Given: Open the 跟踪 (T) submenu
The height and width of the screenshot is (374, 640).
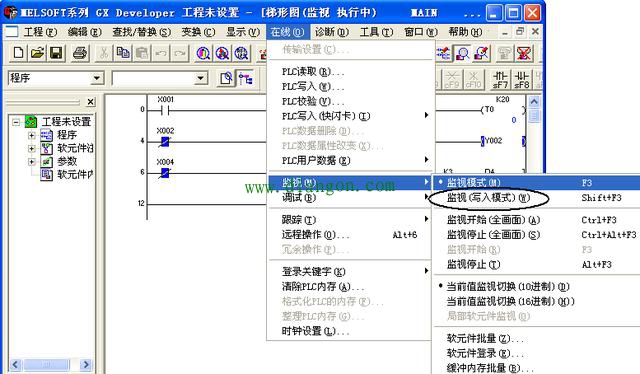Looking at the screenshot, I should tap(350, 220).
